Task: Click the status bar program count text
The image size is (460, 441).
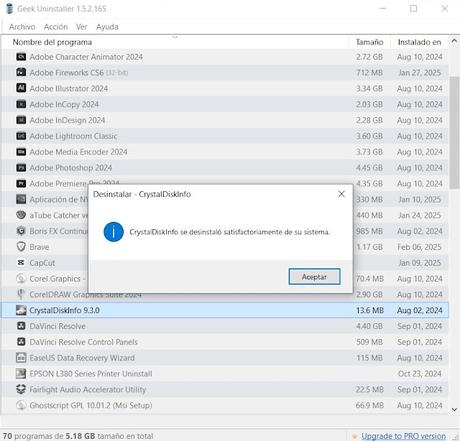Action: pyautogui.click(x=78, y=436)
